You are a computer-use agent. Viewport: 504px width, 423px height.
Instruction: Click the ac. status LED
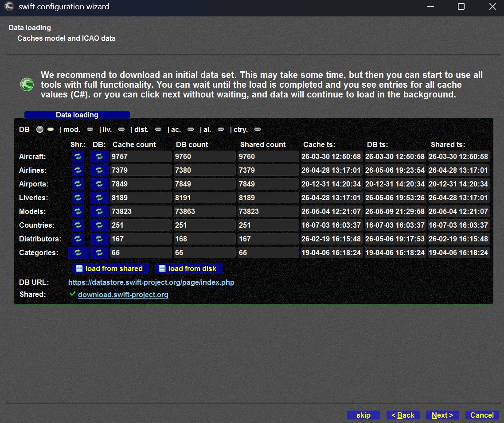[x=191, y=129]
